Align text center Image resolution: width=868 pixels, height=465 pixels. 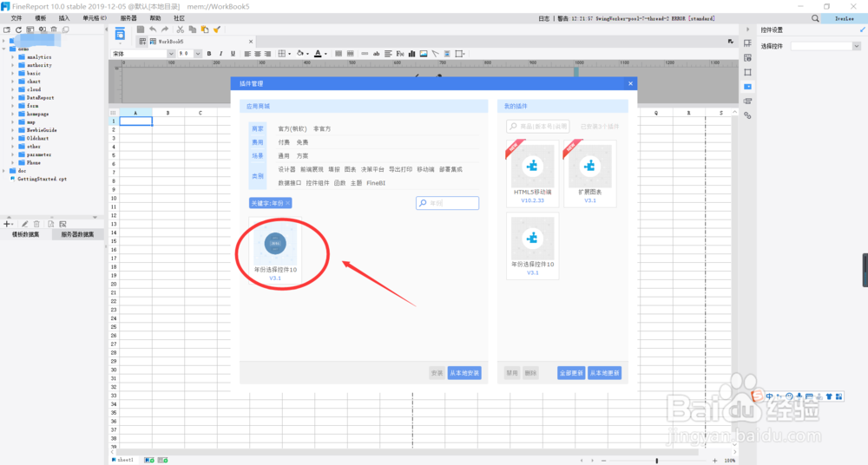tap(258, 54)
